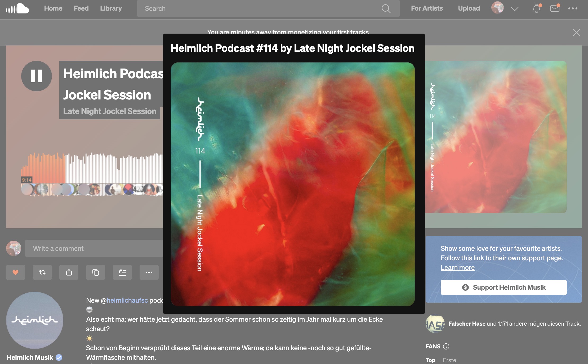
Task: Toggle the like heart button
Action: tap(16, 272)
